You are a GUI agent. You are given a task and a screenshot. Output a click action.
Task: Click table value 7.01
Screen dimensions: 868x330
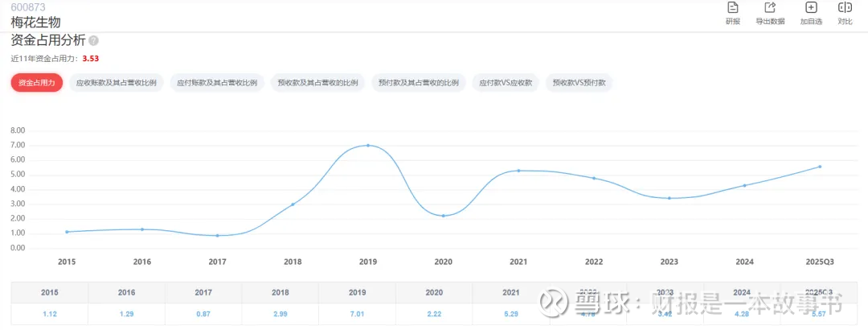(357, 314)
